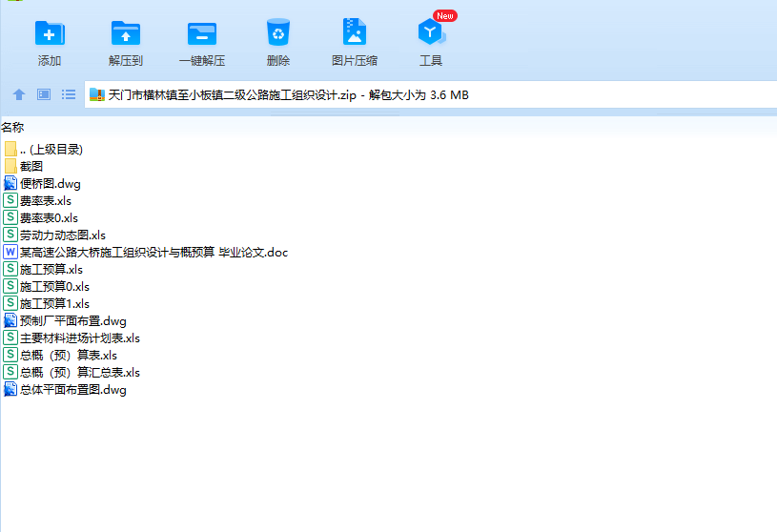Click the archive path field showing 天门市横林镇至小板镇二级公路施工组织设计.zip
Image resolution: width=777 pixels, height=532 pixels.
tap(430, 94)
